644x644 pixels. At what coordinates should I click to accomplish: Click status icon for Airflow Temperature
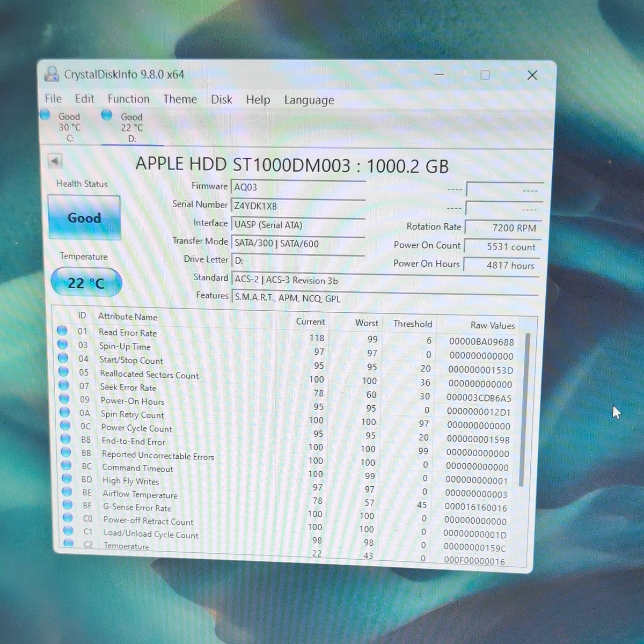pos(67,492)
